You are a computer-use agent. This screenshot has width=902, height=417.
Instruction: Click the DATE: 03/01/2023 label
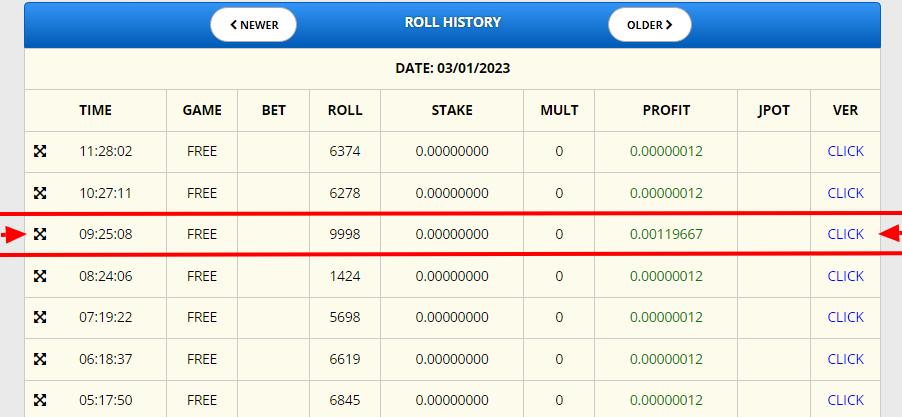coord(453,68)
